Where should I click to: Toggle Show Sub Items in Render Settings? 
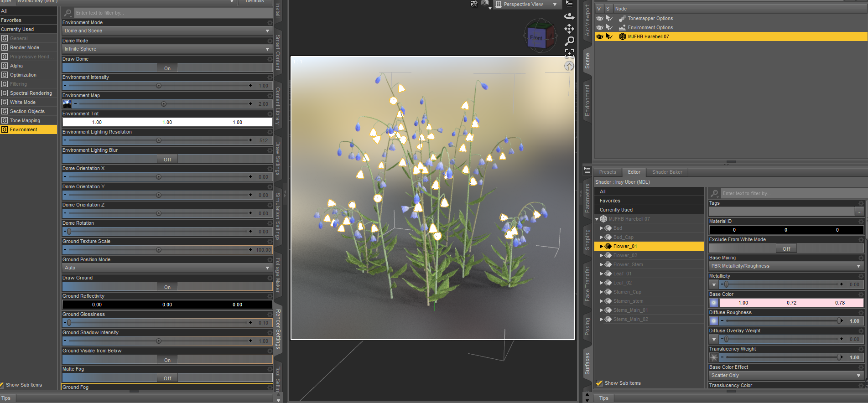[x=2, y=385]
